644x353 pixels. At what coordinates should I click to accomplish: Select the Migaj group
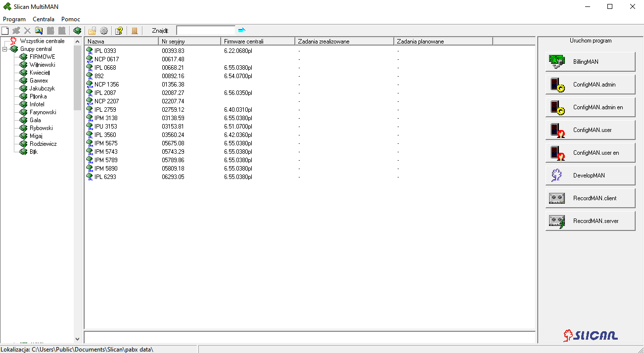[x=36, y=136]
